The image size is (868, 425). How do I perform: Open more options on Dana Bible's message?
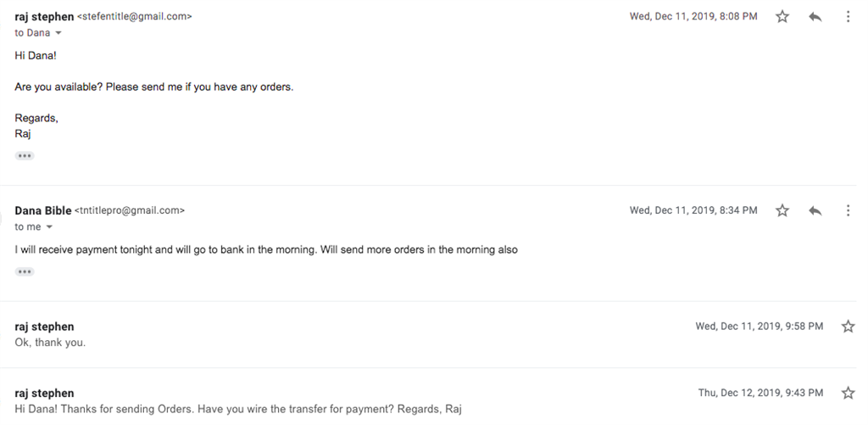coord(848,210)
